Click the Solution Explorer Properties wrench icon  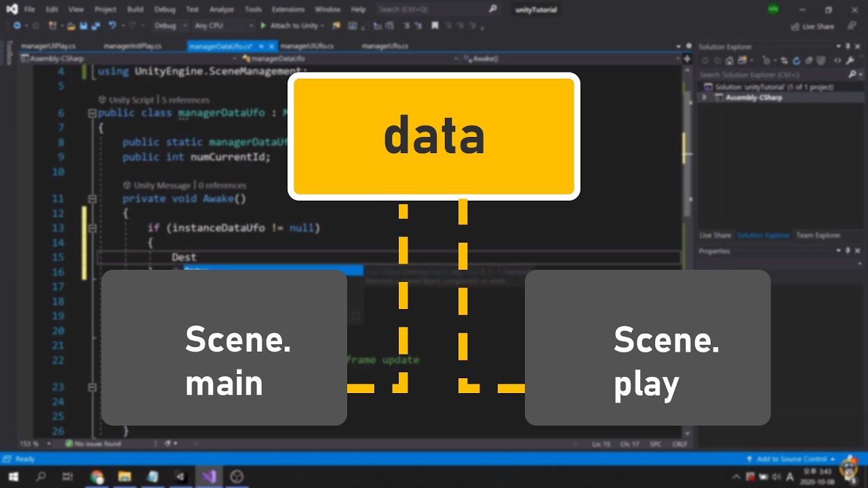[x=850, y=60]
